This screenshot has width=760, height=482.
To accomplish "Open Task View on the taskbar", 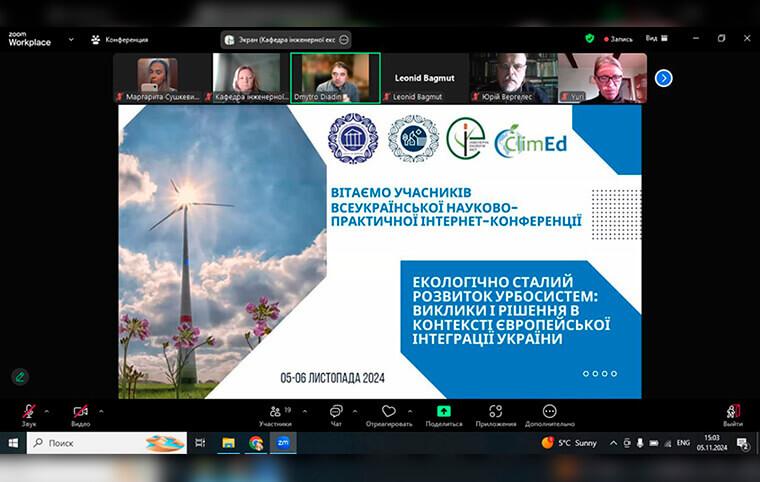I will (200, 443).
